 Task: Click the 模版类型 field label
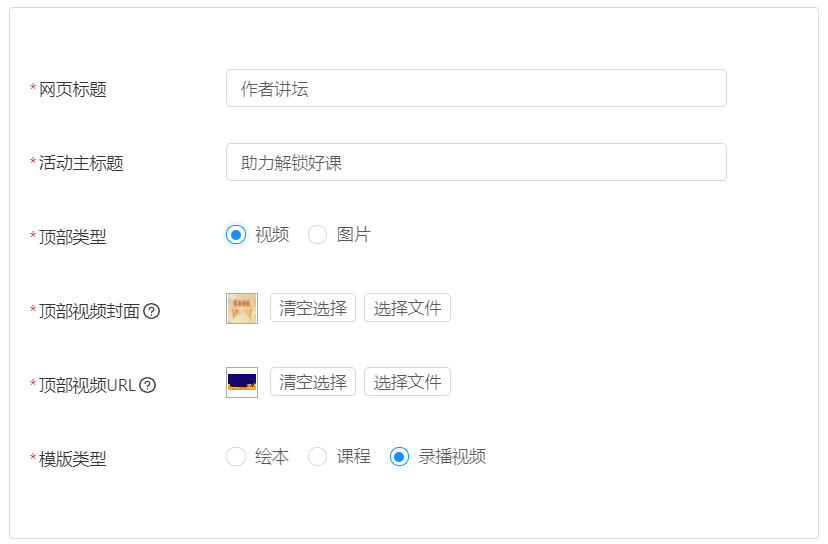pyautogui.click(x=73, y=459)
